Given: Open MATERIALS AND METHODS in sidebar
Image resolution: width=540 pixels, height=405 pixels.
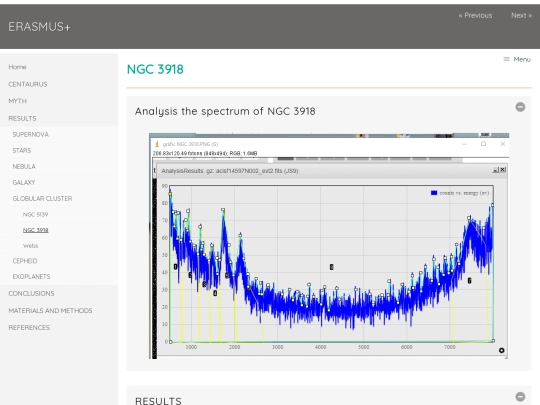Looking at the screenshot, I should point(50,311).
